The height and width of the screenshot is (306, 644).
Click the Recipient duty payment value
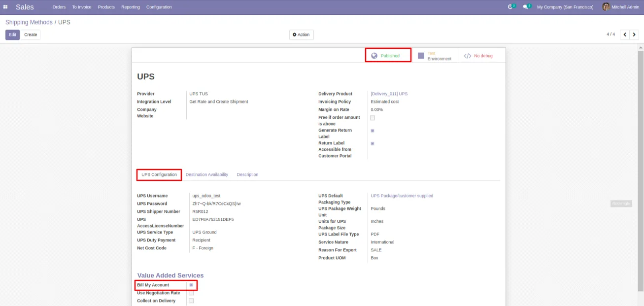click(x=201, y=240)
